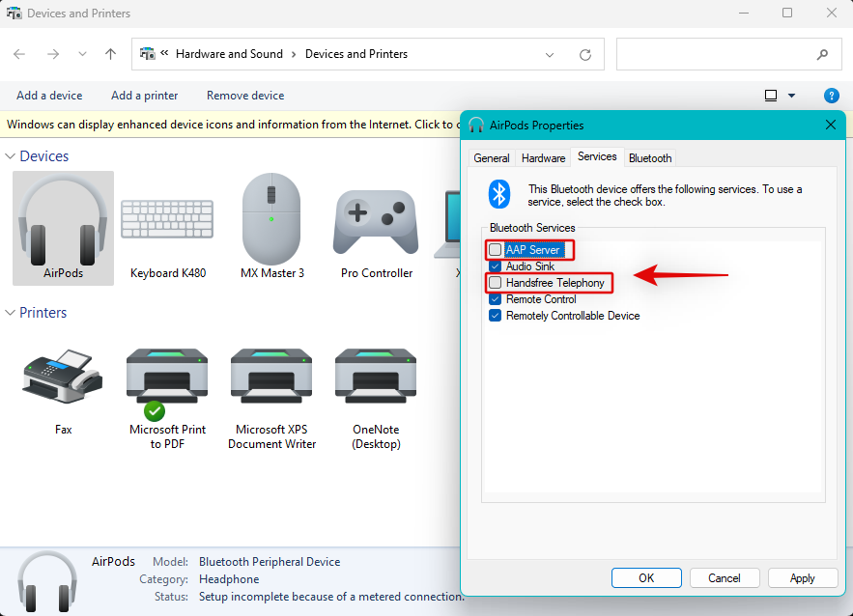Select the MX Master 3 mouse device

(271, 228)
